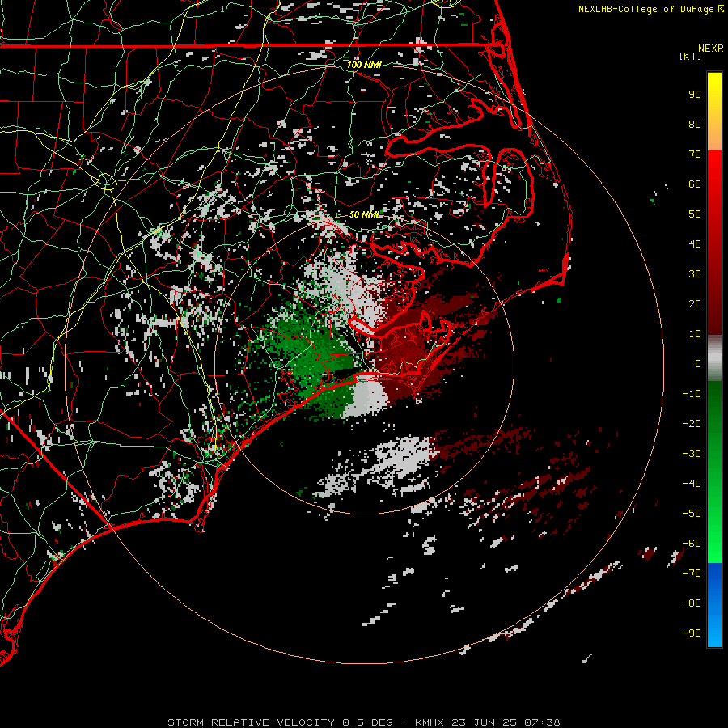
Task: Click the Storm Relative Velocity caption at bottom
Action: [x=364, y=722]
